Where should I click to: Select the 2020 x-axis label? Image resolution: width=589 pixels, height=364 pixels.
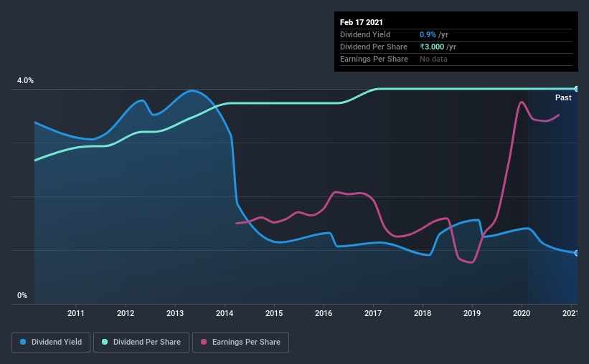pos(522,313)
